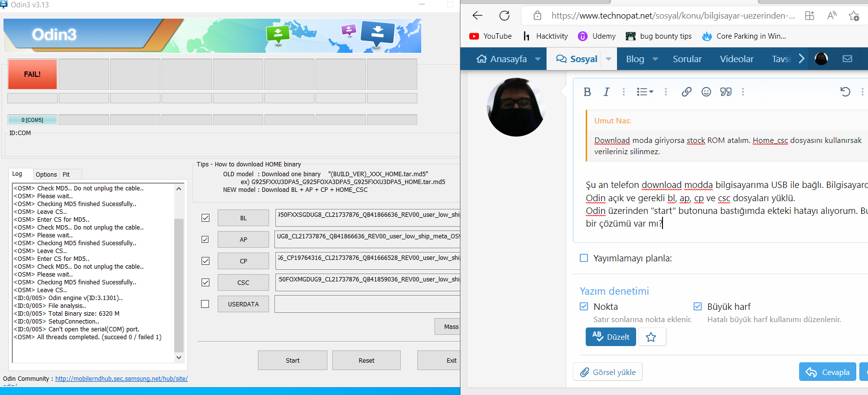868x395 pixels.
Task: Go back in the browser
Action: (x=478, y=16)
